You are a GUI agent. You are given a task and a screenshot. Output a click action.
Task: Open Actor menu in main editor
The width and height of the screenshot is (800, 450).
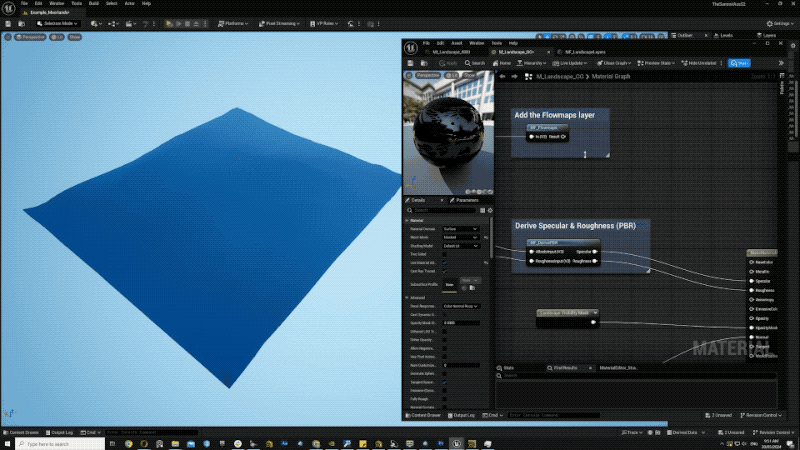pyautogui.click(x=130, y=4)
